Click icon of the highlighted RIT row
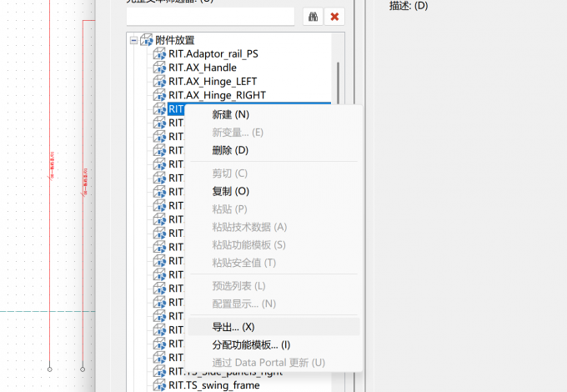Screen dimensions: 567x392 pyautogui.click(x=159, y=109)
